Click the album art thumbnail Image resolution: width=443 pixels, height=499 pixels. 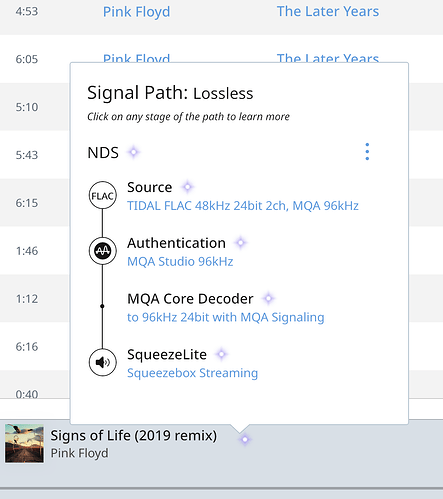[x=24, y=443]
